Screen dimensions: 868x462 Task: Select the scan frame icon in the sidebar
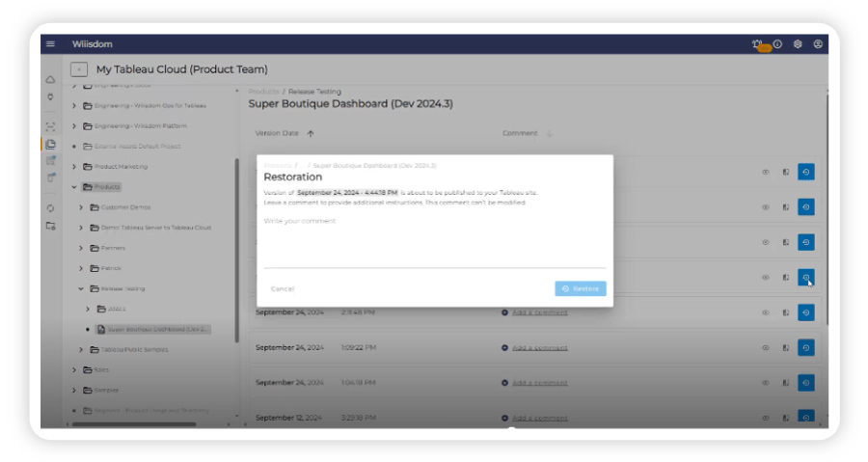pyautogui.click(x=50, y=126)
